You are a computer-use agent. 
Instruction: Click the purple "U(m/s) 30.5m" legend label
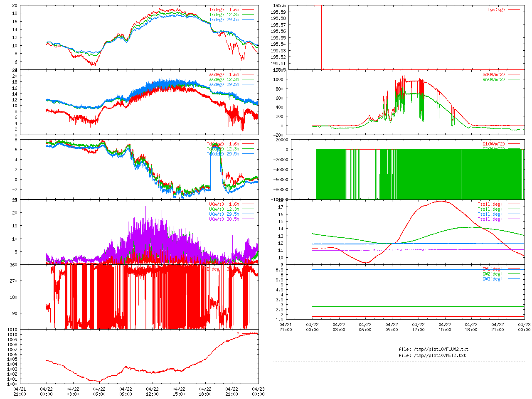[x=224, y=219]
